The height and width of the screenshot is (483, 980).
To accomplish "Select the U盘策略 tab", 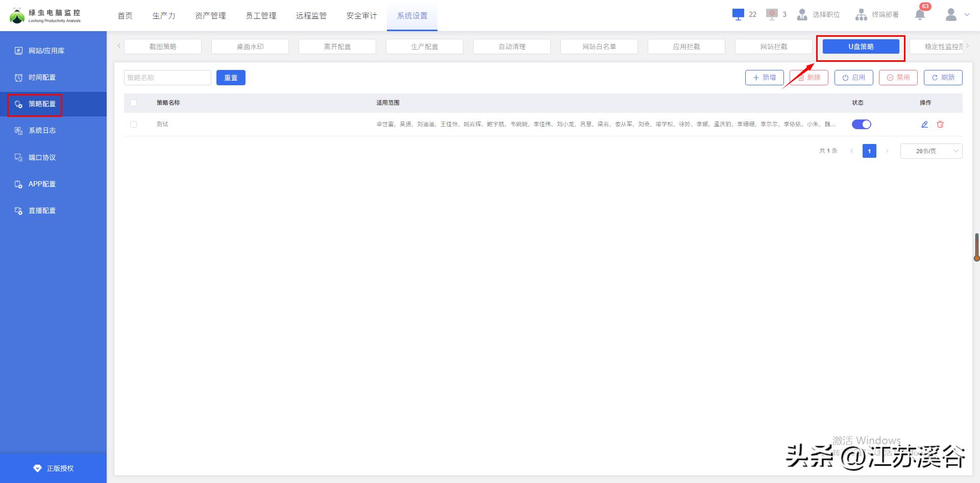I will (861, 46).
